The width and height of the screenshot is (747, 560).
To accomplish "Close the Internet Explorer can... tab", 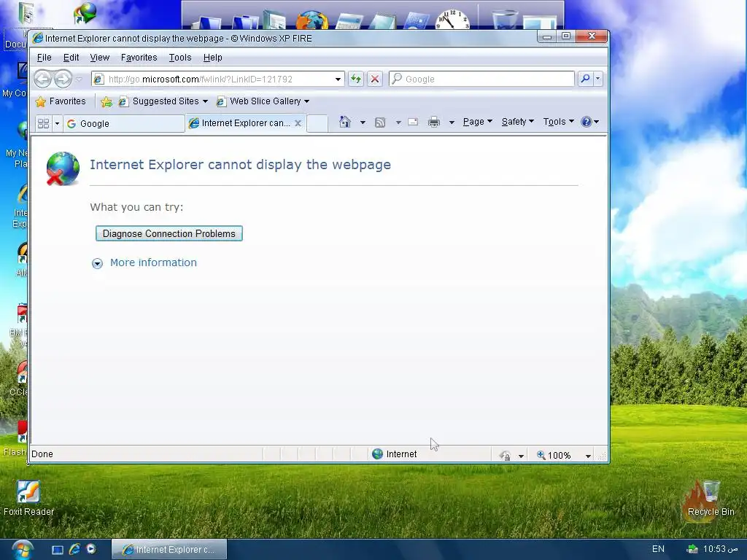I will click(x=298, y=122).
